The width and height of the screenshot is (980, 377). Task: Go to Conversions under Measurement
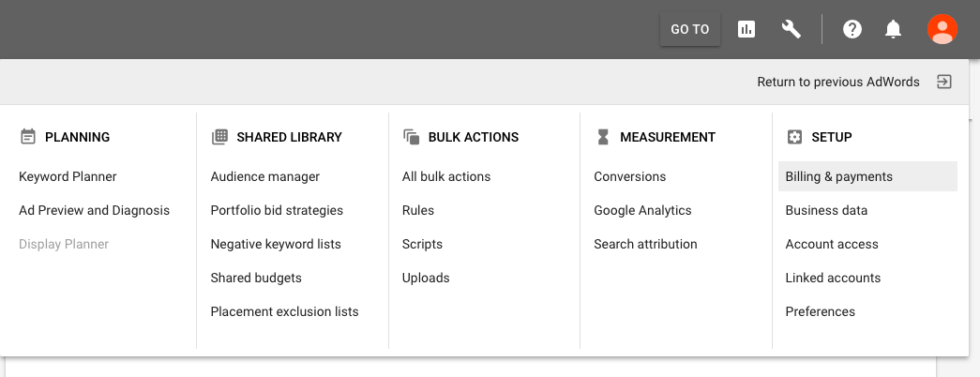(x=630, y=176)
